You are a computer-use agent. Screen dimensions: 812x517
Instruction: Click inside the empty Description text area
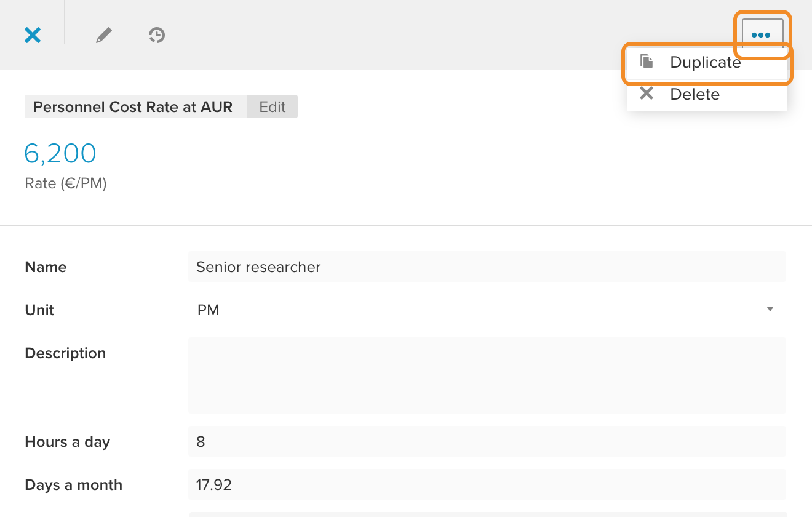pyautogui.click(x=487, y=375)
